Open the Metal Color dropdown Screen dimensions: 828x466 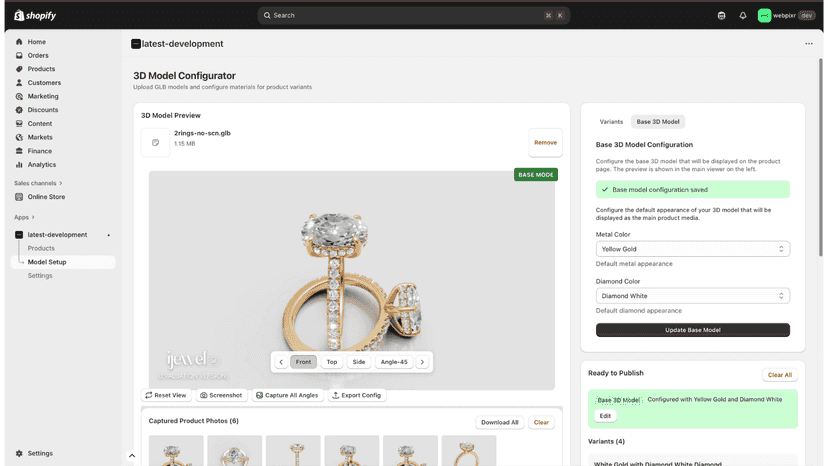(x=692, y=249)
